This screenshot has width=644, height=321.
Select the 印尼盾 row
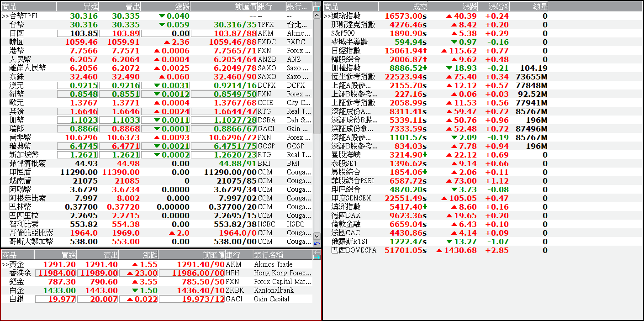coord(157,172)
